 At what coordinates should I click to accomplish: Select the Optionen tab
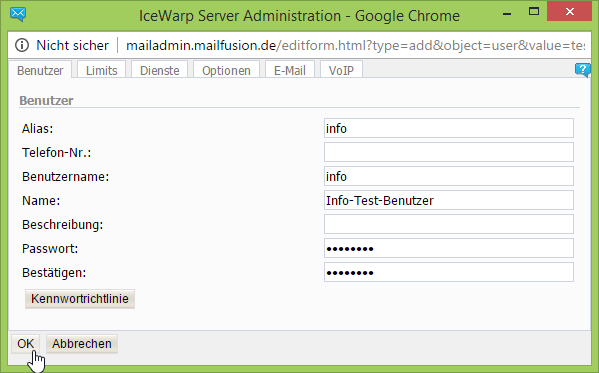[x=226, y=70]
